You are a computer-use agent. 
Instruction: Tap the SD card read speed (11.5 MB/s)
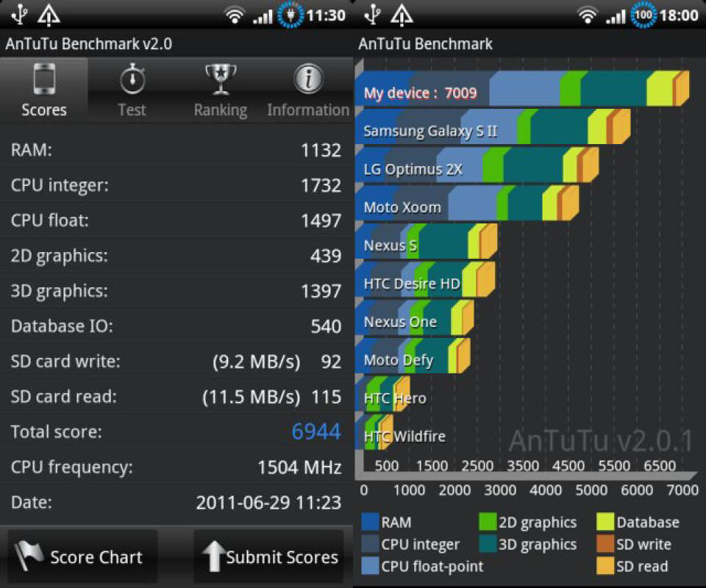(x=252, y=397)
